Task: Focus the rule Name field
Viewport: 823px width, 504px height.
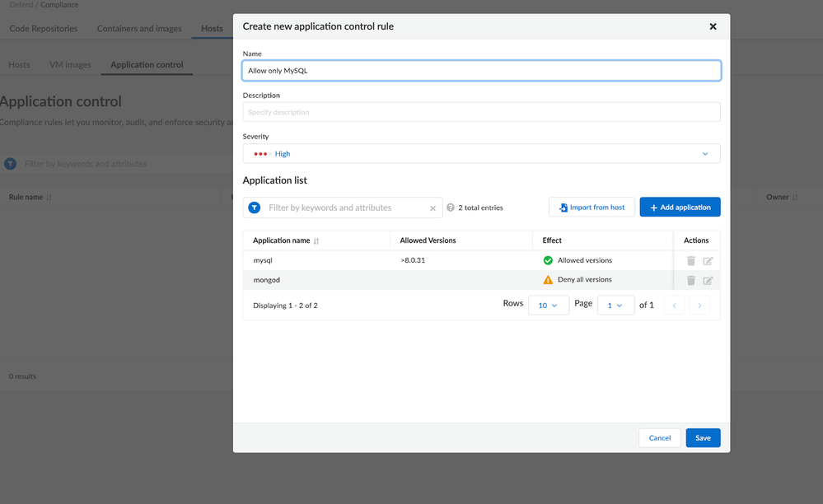Action: pos(481,71)
